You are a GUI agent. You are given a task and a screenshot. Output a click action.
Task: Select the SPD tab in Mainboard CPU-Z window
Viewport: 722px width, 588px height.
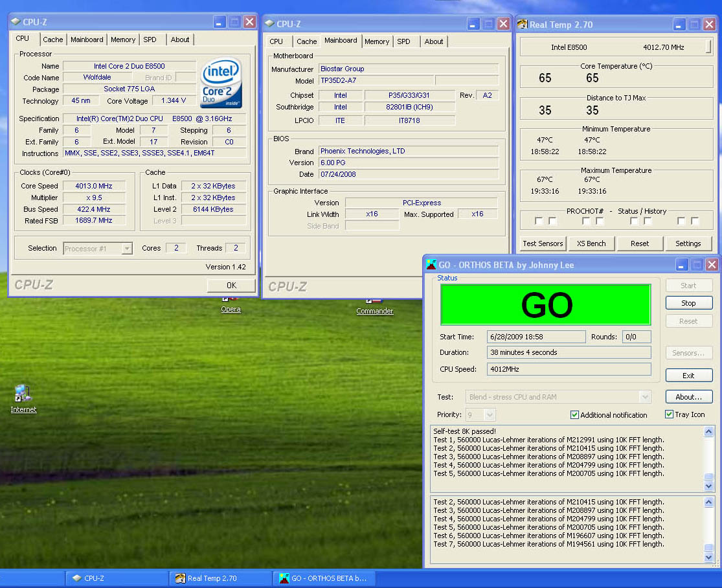[x=403, y=41]
